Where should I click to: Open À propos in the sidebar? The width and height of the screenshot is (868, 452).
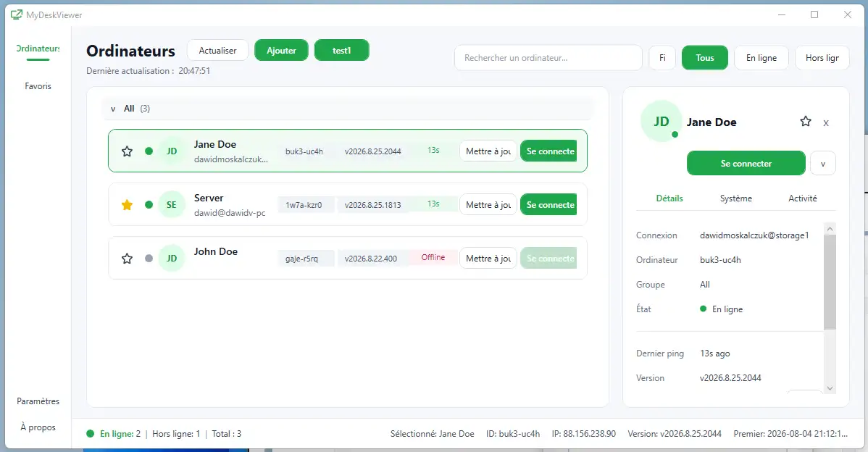(x=38, y=427)
